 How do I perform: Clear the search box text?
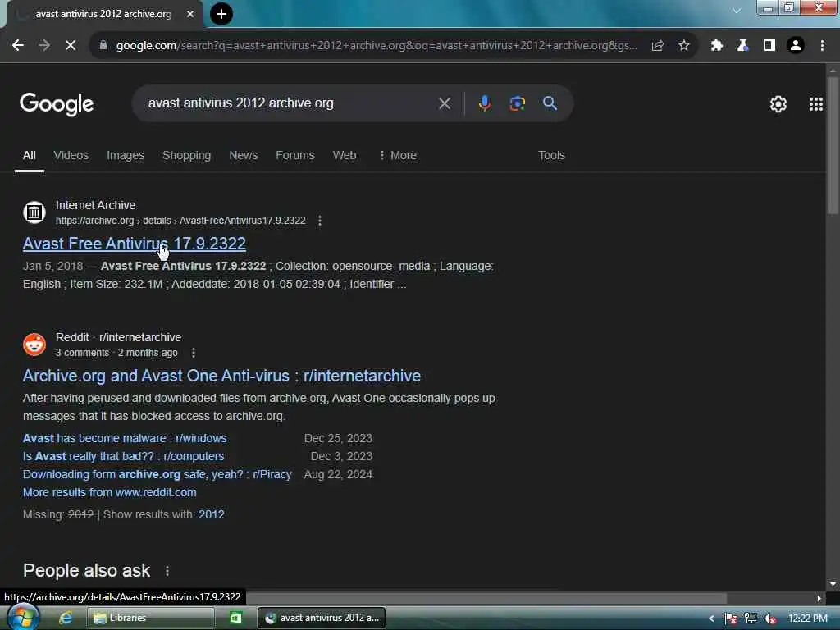tap(445, 103)
